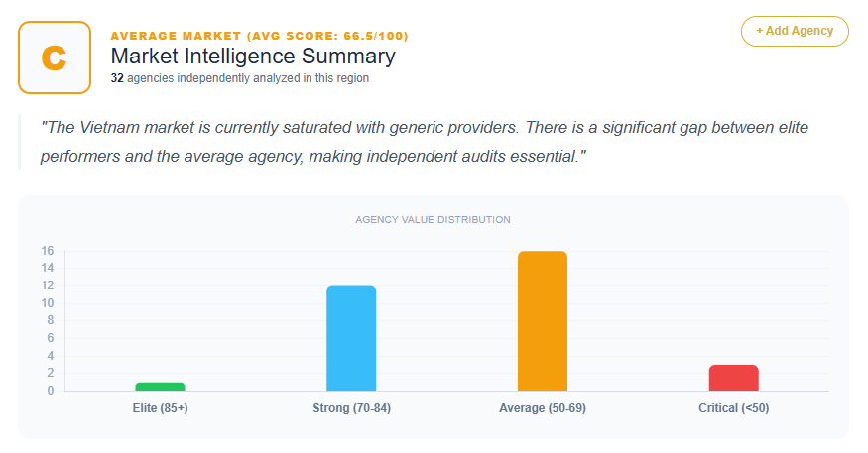
Task: Click the Market Intelligence Summary heading
Action: click(253, 57)
